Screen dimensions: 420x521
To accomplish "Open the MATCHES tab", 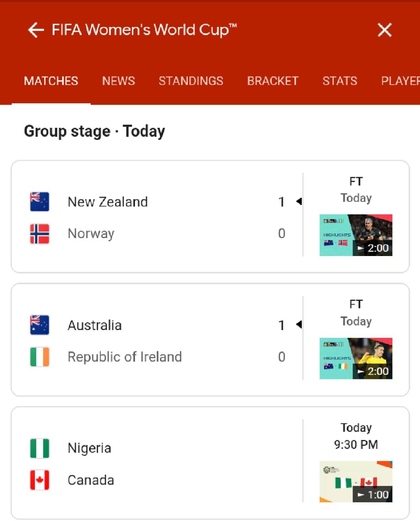I will point(51,81).
